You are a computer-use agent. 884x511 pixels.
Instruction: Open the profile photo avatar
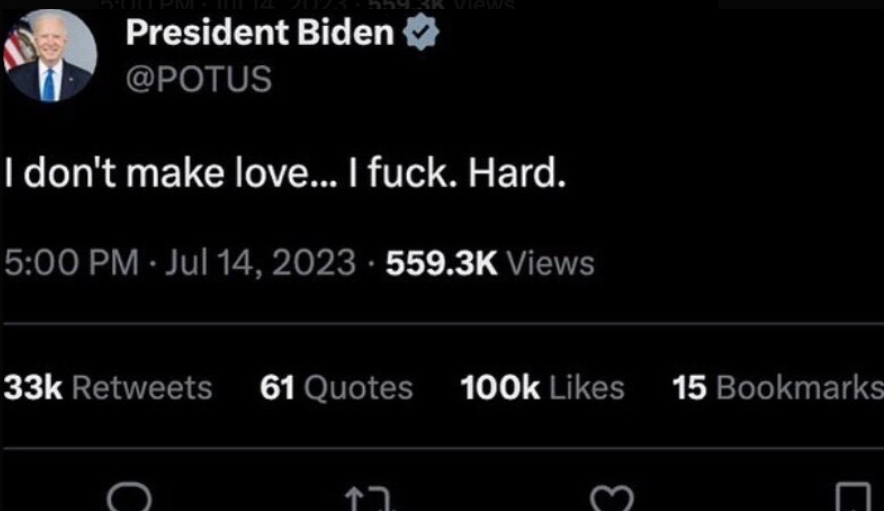[x=50, y=55]
